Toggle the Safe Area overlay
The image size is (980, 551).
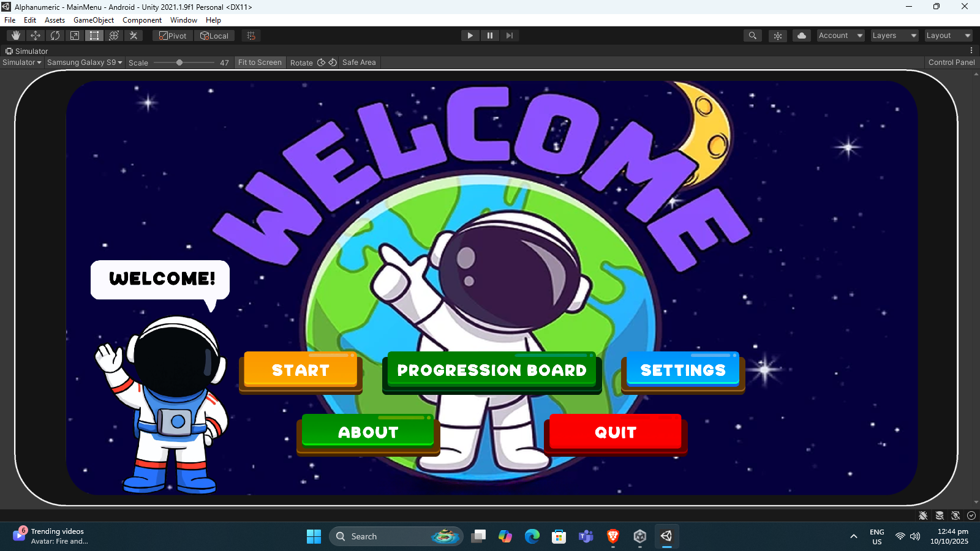point(359,62)
